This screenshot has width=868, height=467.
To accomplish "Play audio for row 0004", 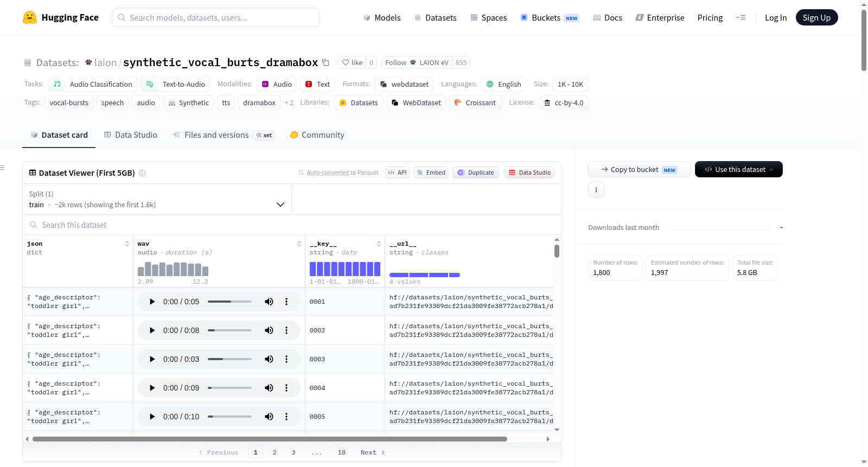I will click(x=152, y=388).
